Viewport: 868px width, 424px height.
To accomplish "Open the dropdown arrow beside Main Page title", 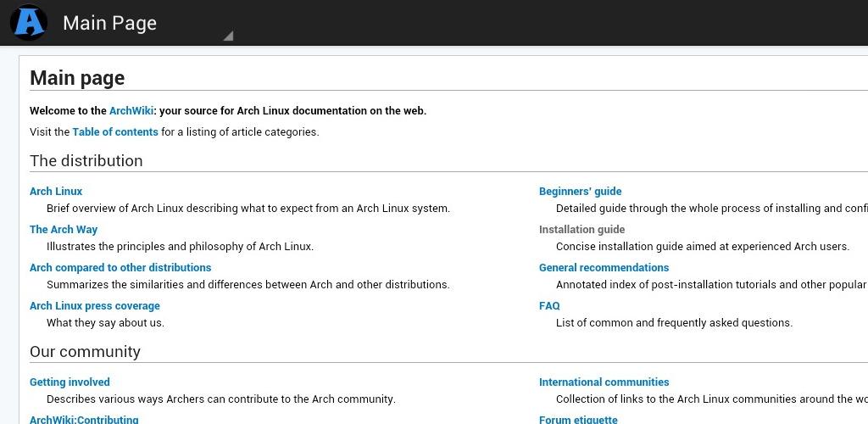I will [x=227, y=36].
